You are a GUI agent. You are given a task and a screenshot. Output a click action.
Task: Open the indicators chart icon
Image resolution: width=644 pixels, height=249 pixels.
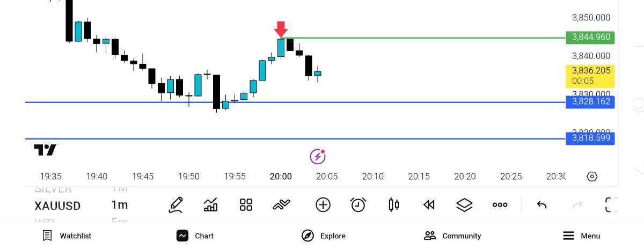[x=211, y=205]
